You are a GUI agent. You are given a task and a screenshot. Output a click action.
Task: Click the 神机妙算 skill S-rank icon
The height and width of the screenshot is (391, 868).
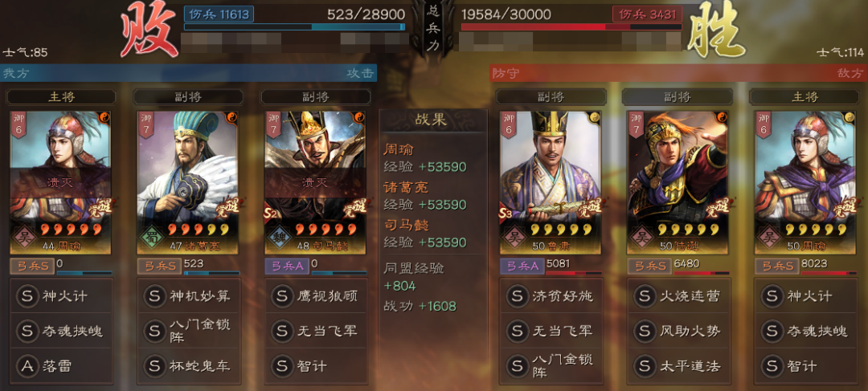154,296
